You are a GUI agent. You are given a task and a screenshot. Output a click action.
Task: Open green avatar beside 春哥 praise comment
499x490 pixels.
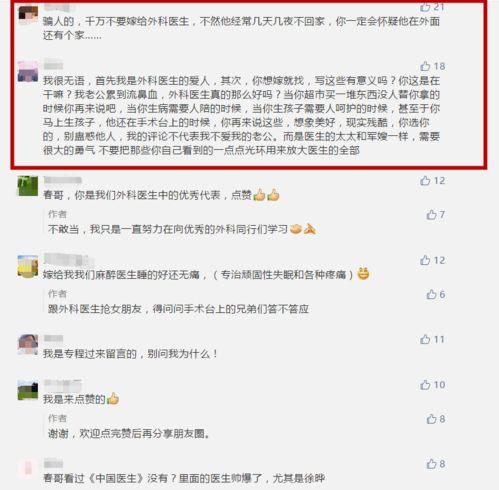(28, 186)
